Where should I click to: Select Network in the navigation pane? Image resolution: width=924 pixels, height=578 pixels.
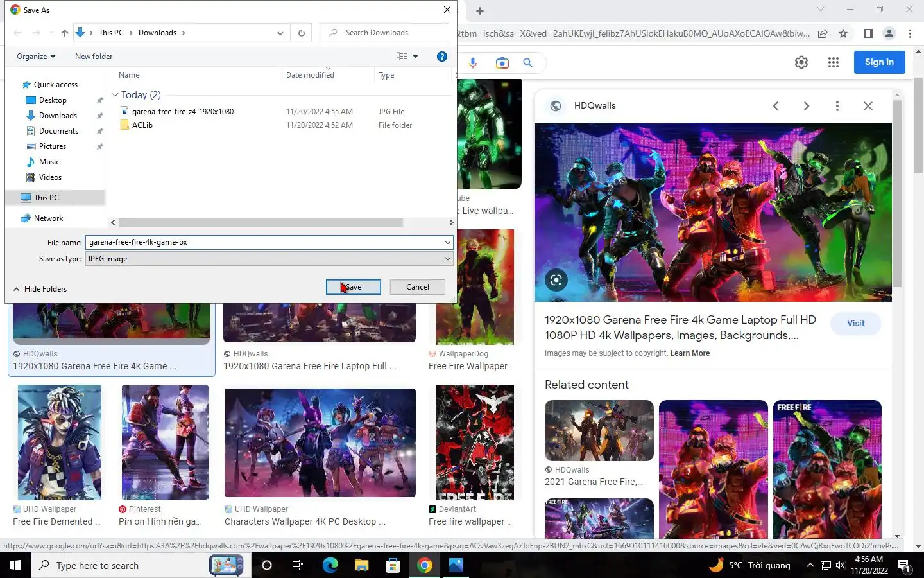[48, 218]
